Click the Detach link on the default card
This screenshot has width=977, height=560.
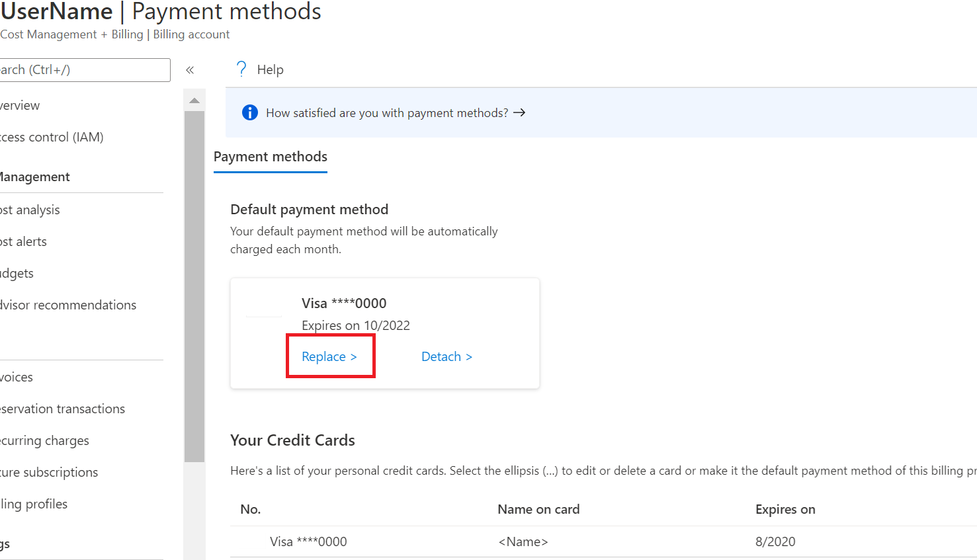click(447, 356)
